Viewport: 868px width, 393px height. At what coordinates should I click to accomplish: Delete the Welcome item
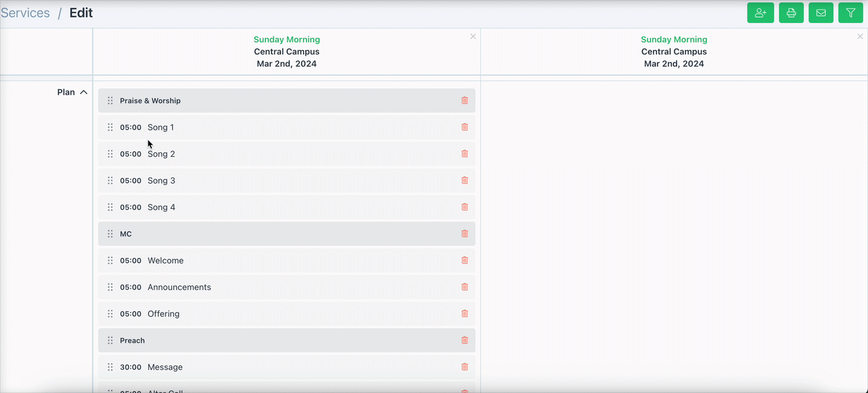click(x=465, y=260)
